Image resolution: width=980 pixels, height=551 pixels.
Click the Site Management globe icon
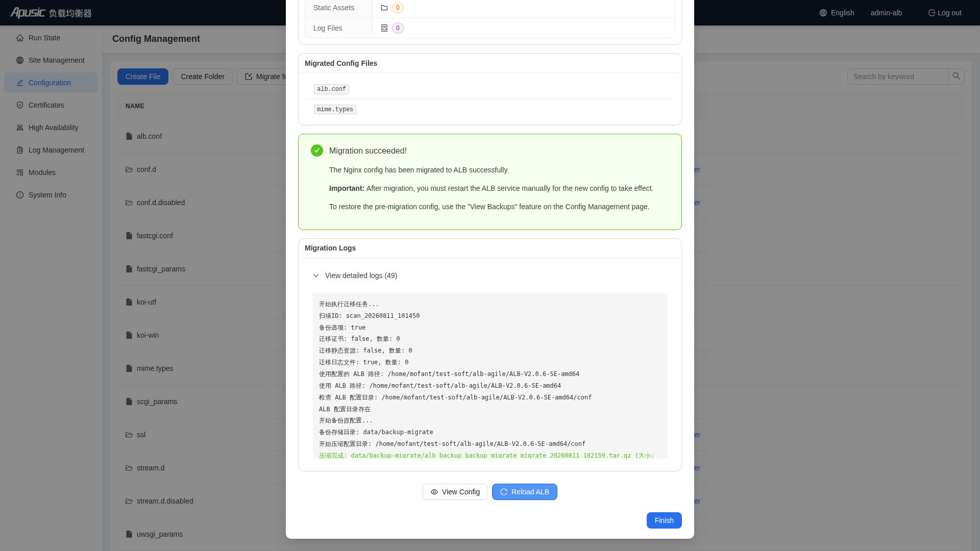[20, 60]
